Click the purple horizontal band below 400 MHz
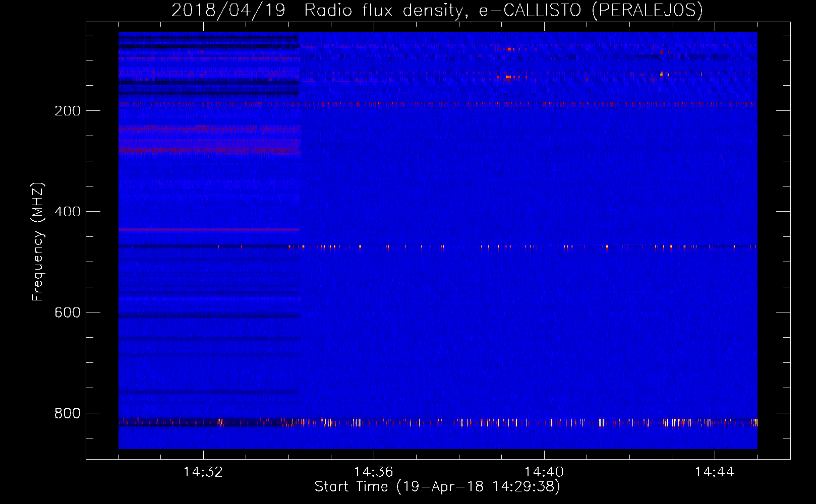816x504 pixels. pyautogui.click(x=209, y=229)
